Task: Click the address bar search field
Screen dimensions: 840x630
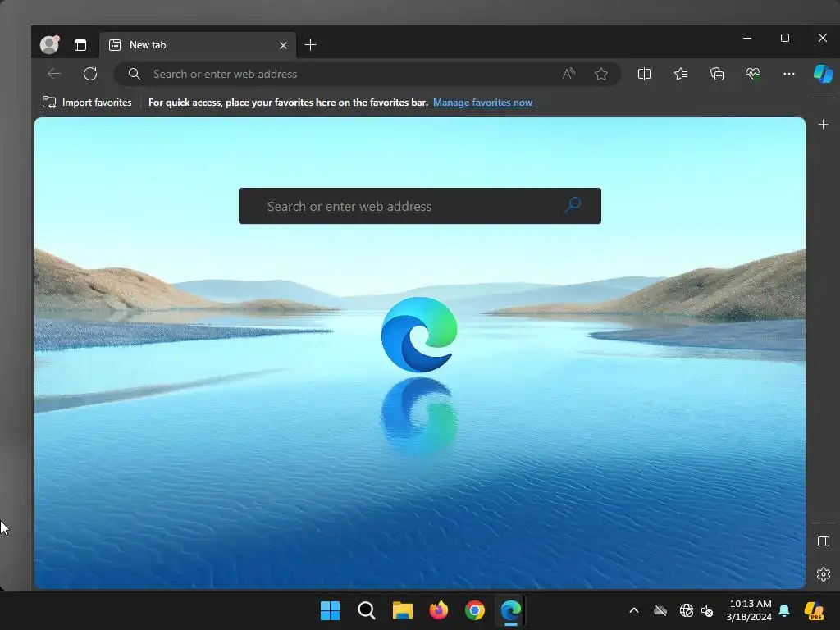Action: click(x=367, y=74)
